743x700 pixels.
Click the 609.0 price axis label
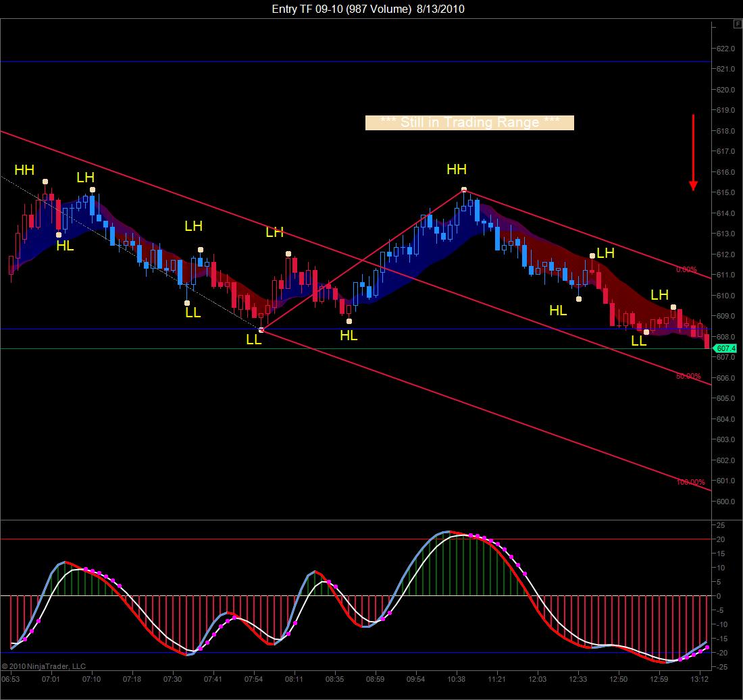point(725,317)
